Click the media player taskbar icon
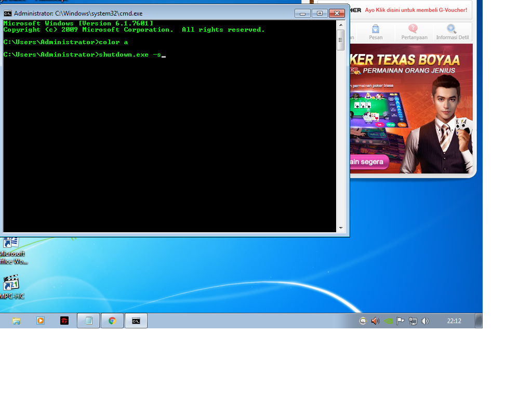The width and height of the screenshot is (532, 399). click(x=40, y=321)
